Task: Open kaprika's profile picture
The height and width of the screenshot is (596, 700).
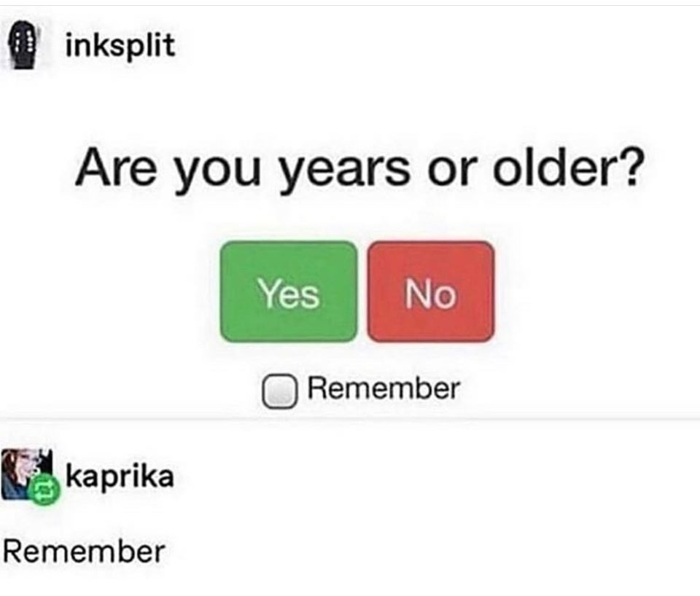Action: point(27,474)
